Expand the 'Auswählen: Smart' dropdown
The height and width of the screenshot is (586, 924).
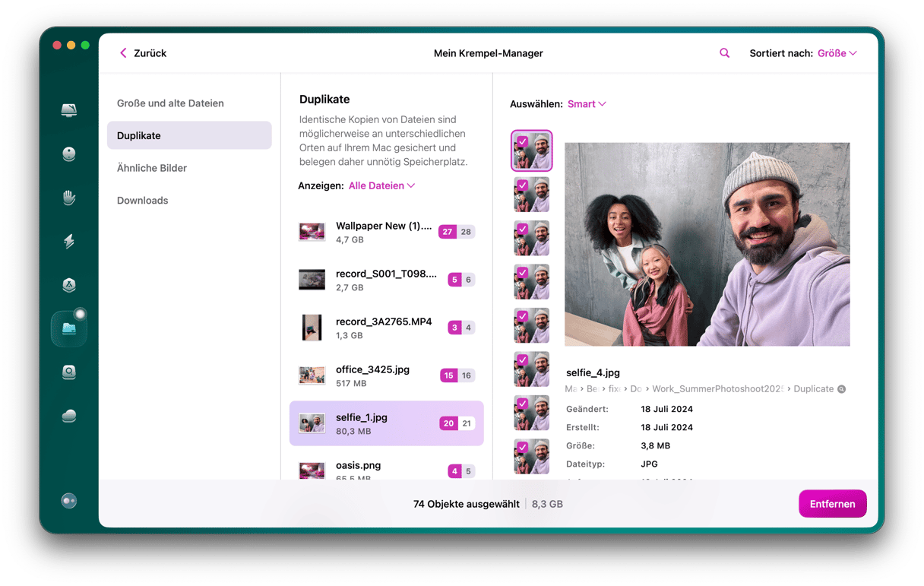tap(586, 104)
